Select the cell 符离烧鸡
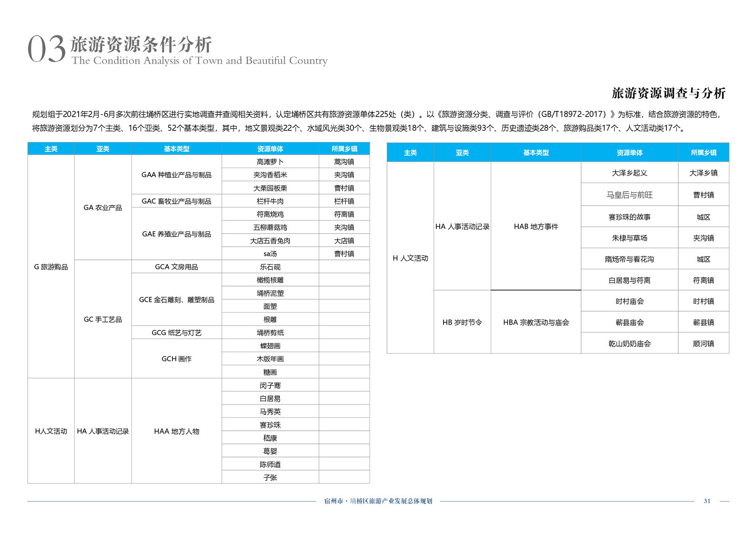This screenshot has width=756, height=534. (x=270, y=214)
